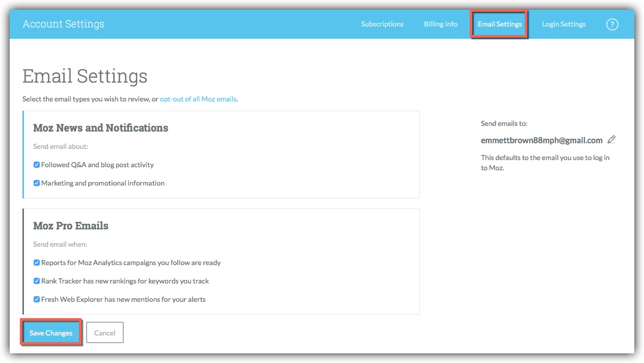
Task: Click the Account Settings header title
Action: 64,24
